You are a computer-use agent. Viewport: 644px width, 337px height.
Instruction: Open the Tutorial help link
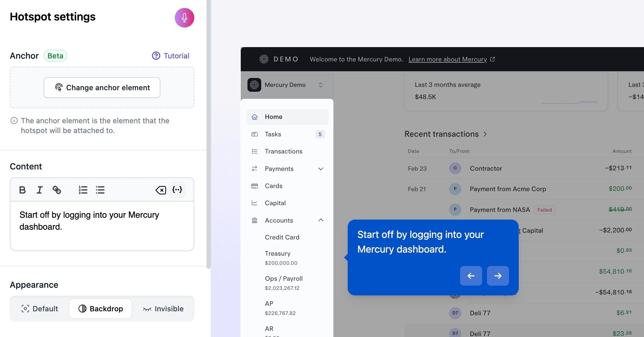coord(170,56)
